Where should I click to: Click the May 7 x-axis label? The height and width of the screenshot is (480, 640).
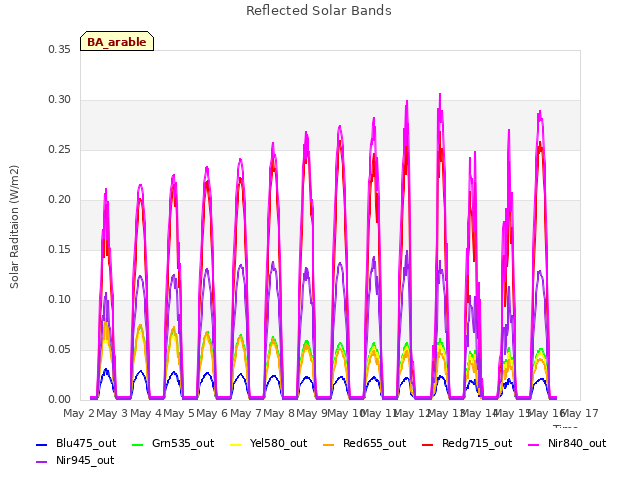pos(245,413)
